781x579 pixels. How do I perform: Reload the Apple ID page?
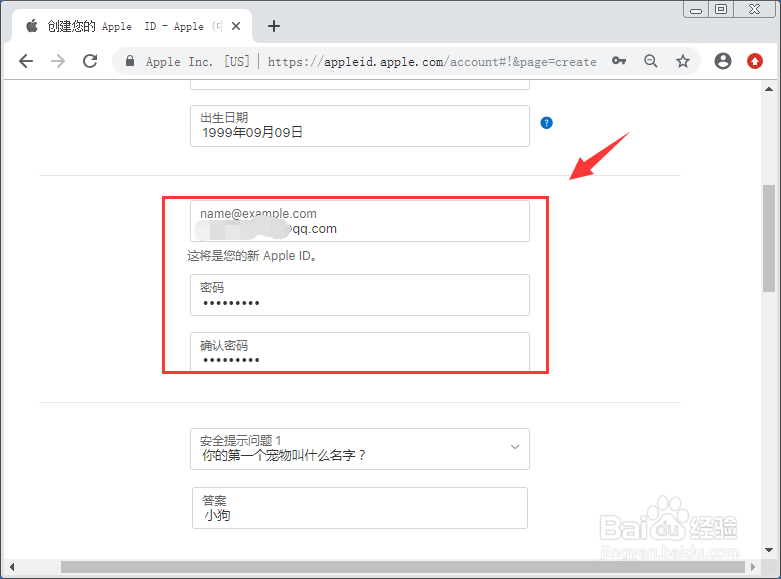pos(90,61)
